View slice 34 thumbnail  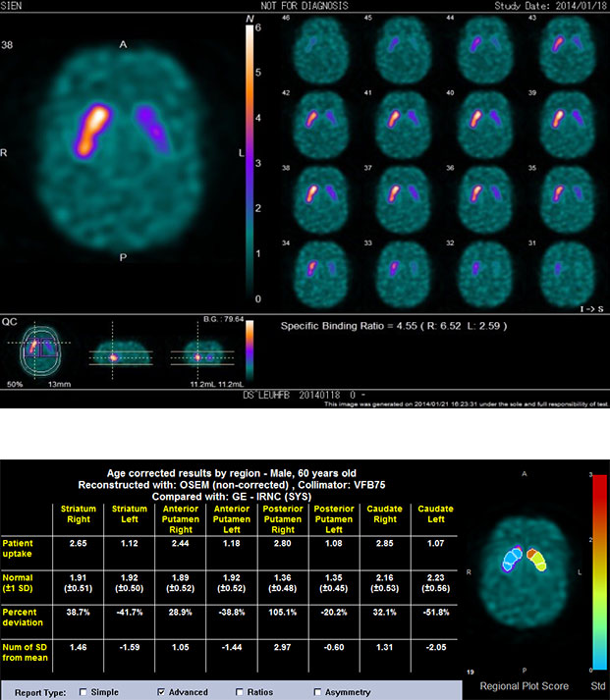321,276
